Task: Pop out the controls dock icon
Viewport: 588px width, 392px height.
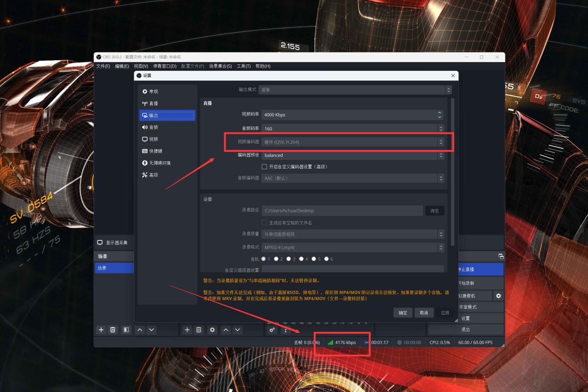Action: (x=501, y=256)
